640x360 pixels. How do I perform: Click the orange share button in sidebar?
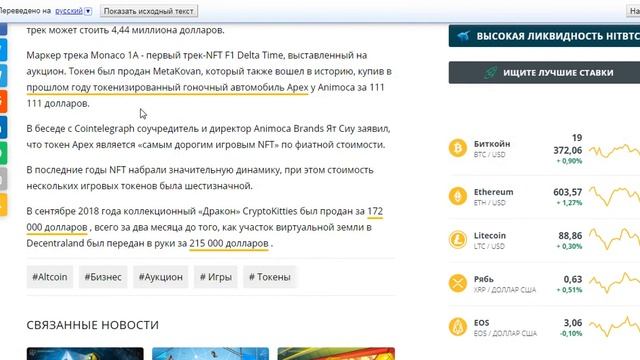3,101
